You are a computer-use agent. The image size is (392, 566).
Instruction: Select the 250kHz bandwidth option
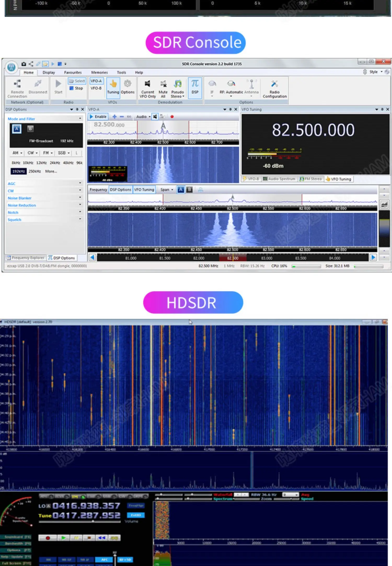(35, 171)
